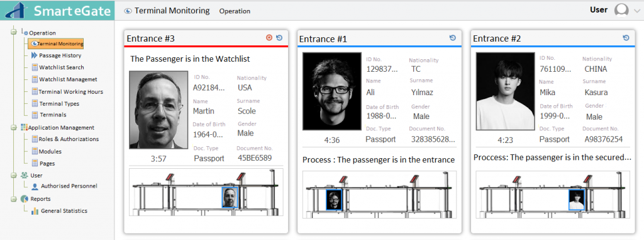
Task: Refresh the Entrance #2 panel
Action: pos(626,38)
